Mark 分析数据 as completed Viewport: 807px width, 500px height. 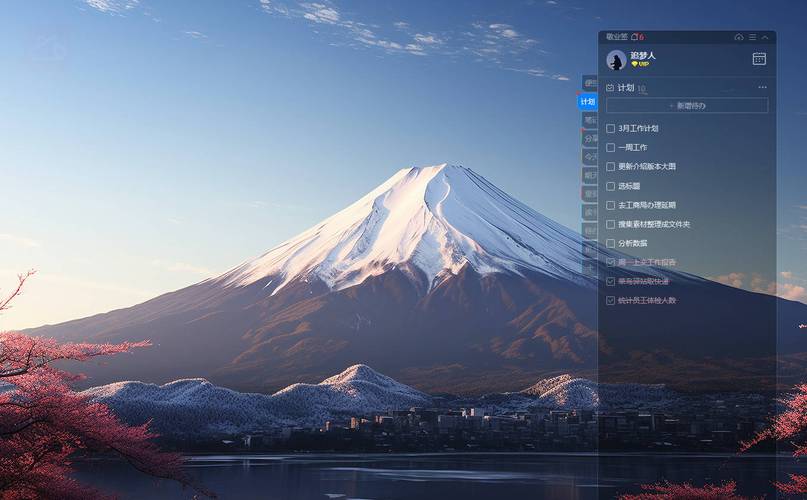pos(611,243)
